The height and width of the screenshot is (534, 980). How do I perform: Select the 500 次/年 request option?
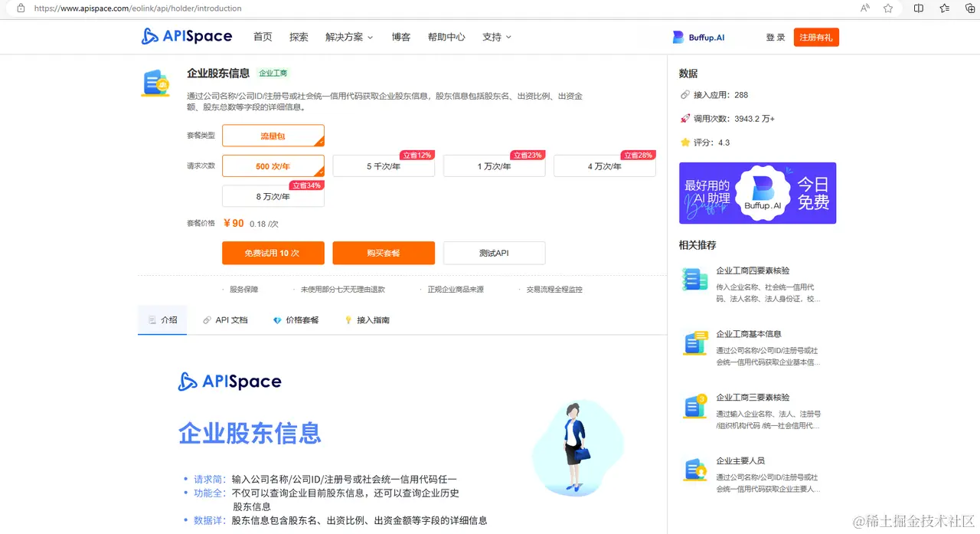[273, 166]
